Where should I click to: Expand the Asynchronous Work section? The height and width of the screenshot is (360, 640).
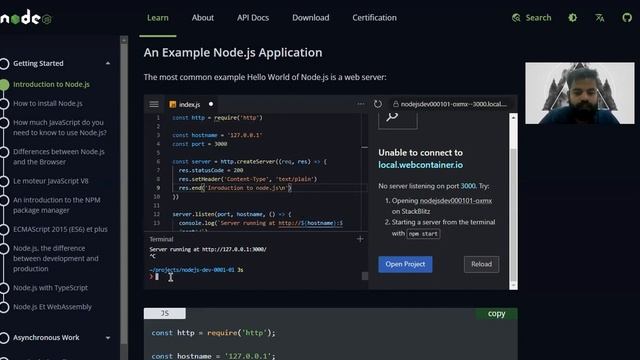pos(108,338)
